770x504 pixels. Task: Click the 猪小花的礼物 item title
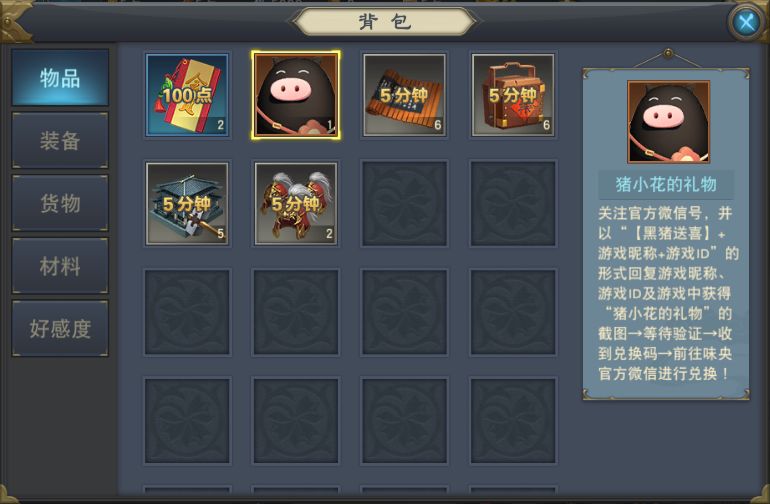coord(666,185)
